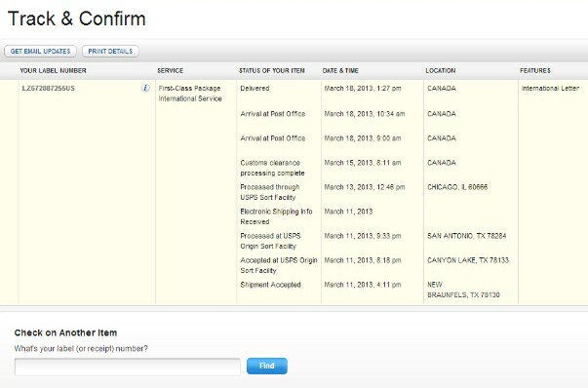Click Arrival at Post Office 10:34 am row
The width and height of the screenshot is (588, 388).
(273, 114)
